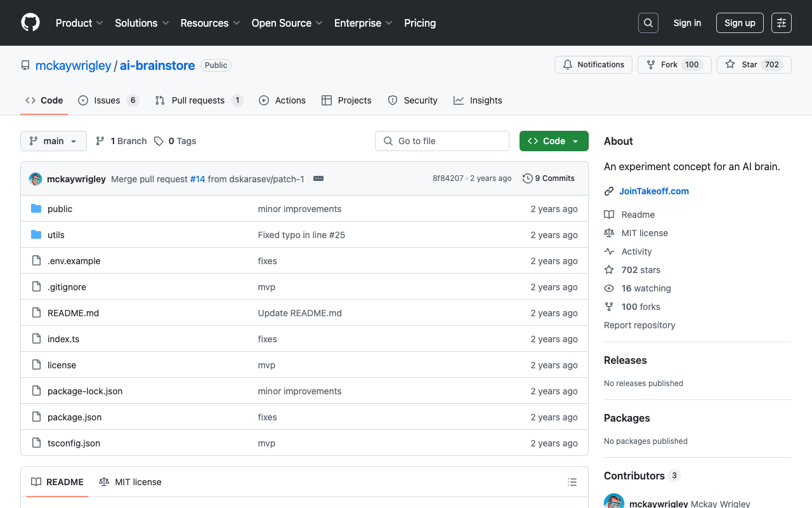Open the appearance settings icon in header
Image resolution: width=812 pixels, height=508 pixels.
[782, 23]
